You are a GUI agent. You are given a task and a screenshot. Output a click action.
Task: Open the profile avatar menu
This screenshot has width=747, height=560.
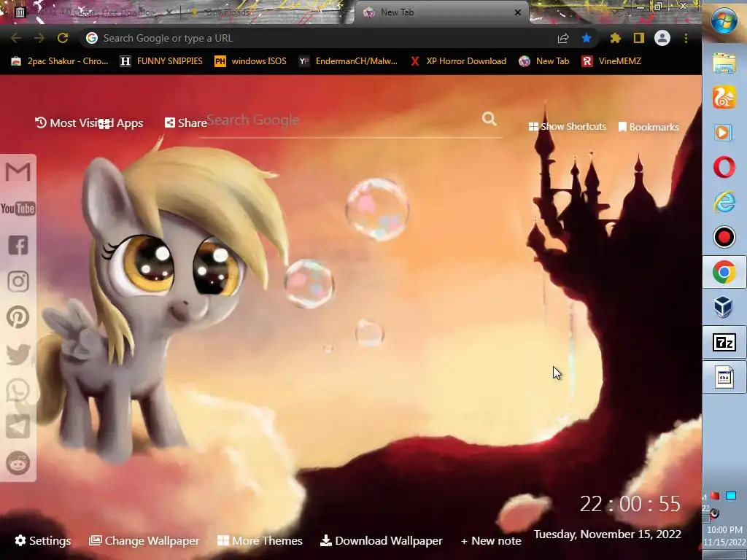pos(662,38)
